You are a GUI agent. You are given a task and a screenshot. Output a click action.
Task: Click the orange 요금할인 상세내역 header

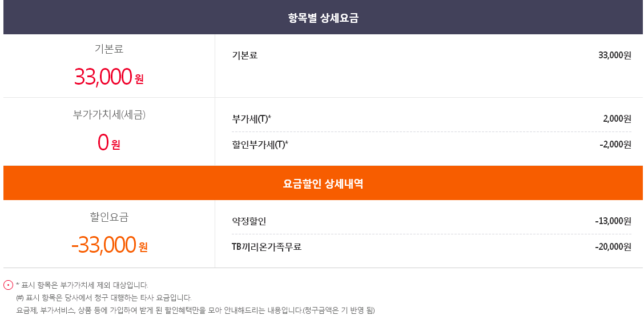pyautogui.click(x=323, y=184)
